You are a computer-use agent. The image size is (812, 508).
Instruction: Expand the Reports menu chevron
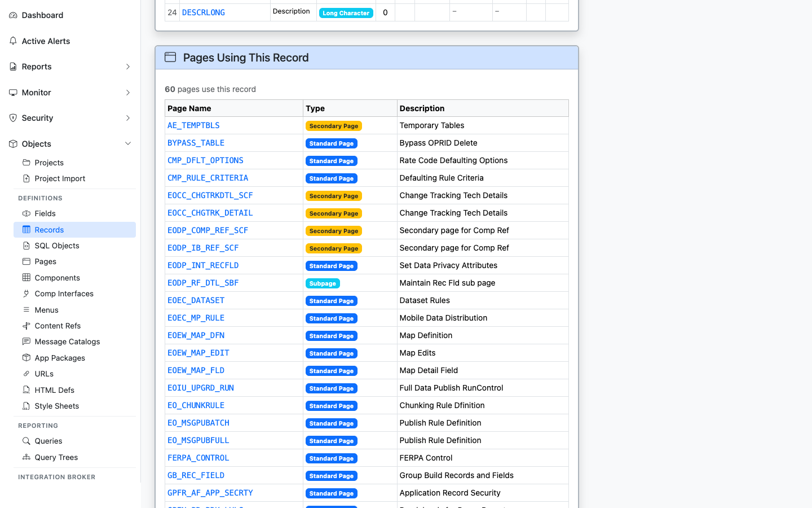(128, 67)
